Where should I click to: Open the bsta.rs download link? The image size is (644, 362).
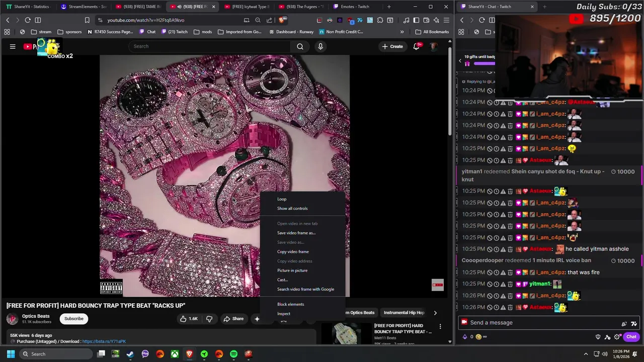click(104, 341)
